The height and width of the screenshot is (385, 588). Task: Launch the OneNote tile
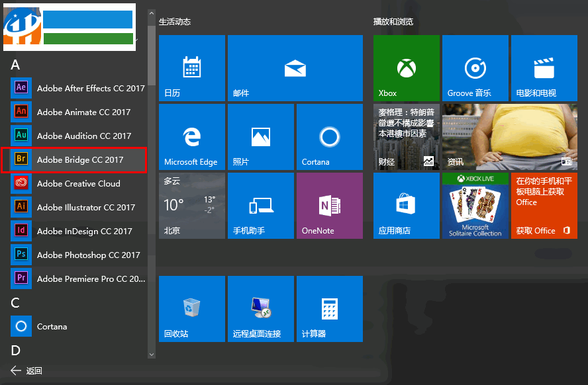tap(330, 206)
